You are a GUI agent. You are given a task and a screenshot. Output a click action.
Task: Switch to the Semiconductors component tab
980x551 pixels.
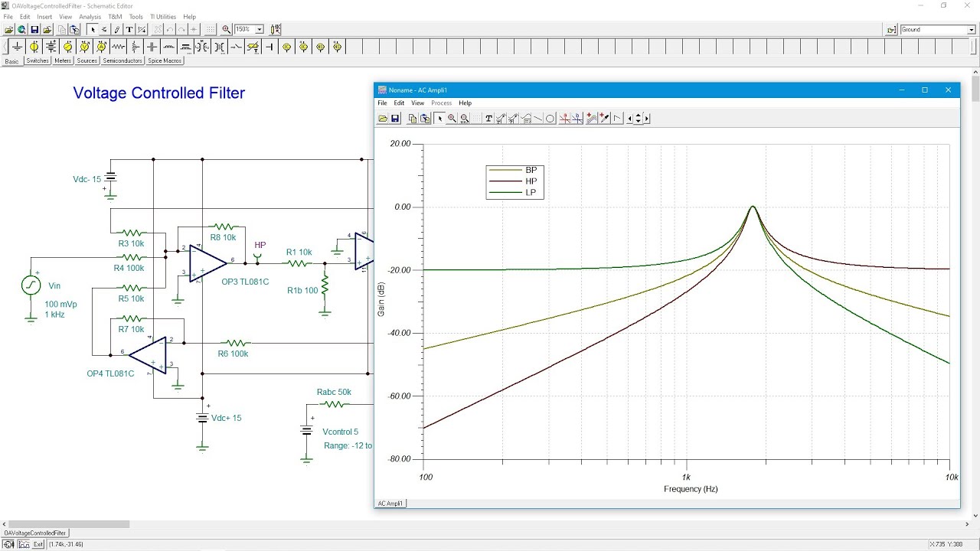[122, 60]
